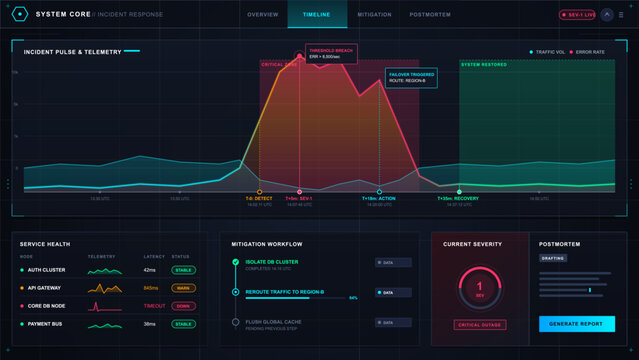Switch to the Overview tab
This screenshot has width=639, height=360.
click(262, 14)
